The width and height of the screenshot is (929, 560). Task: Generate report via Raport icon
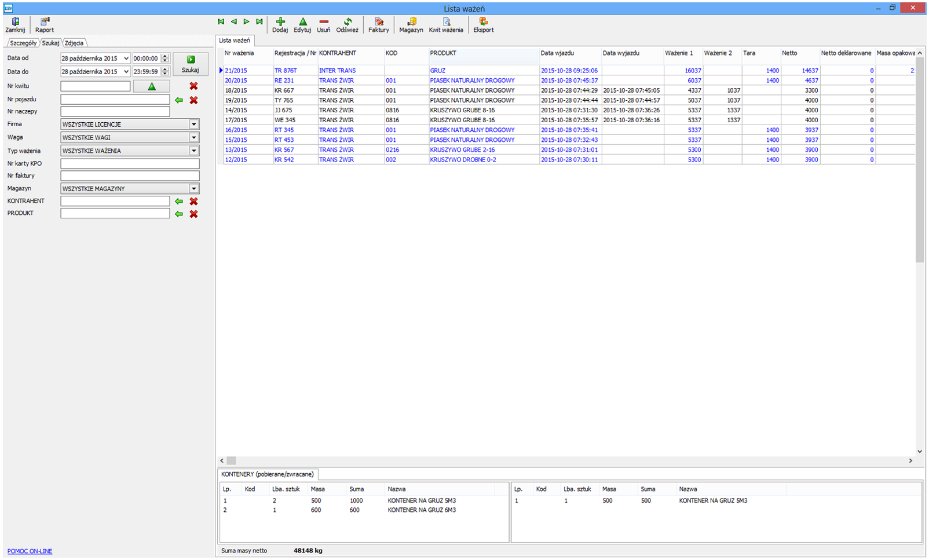(45, 22)
